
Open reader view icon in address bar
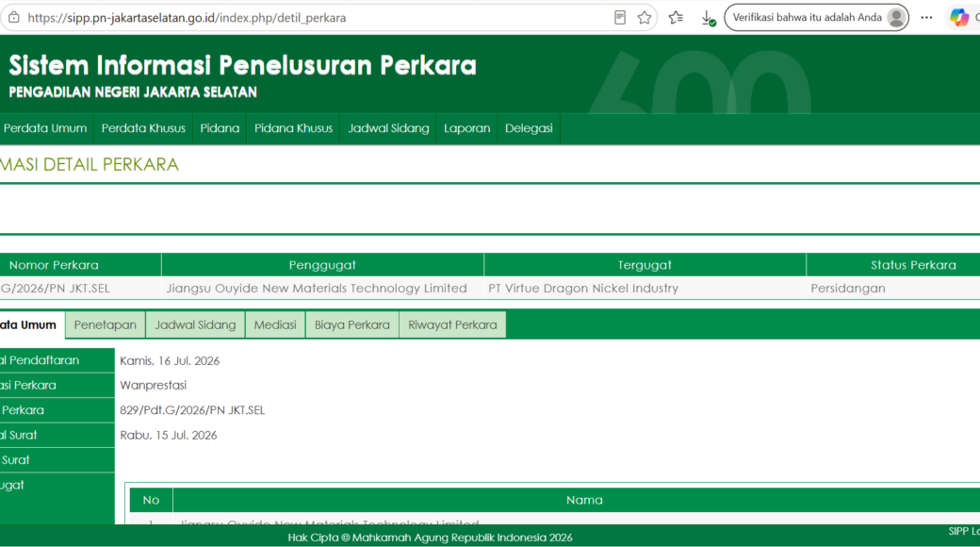(619, 18)
